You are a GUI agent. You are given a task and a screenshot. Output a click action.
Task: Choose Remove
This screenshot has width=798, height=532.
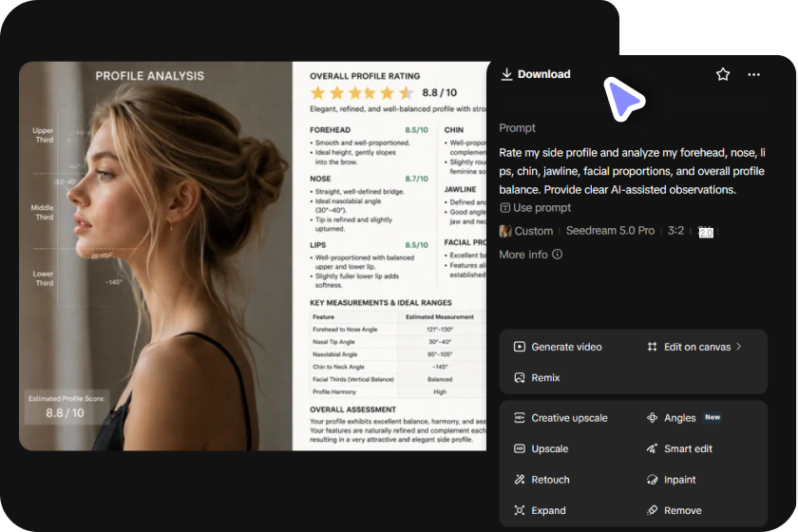click(x=674, y=510)
